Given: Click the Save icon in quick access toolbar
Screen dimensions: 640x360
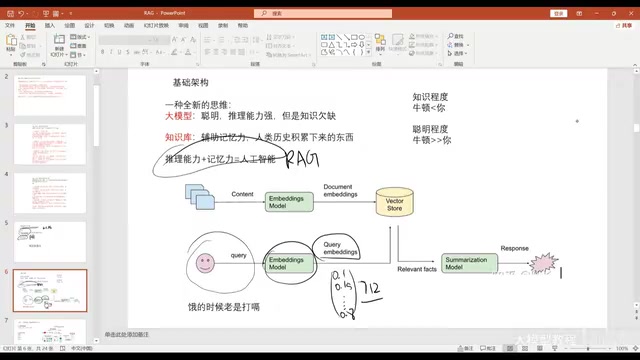Looking at the screenshot, I should 10,13.
